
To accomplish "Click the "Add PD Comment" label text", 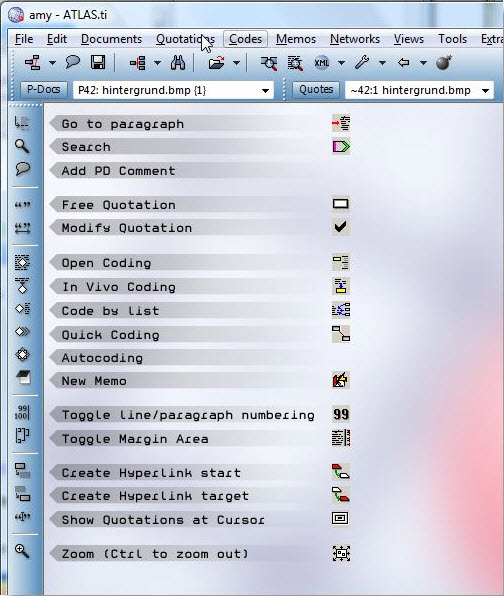I will point(119,171).
